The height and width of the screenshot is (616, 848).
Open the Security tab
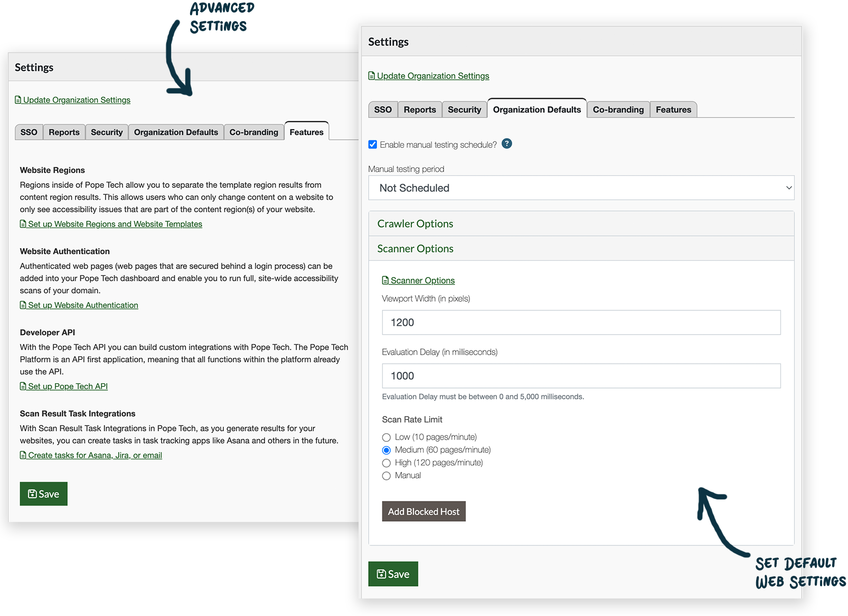pos(464,109)
